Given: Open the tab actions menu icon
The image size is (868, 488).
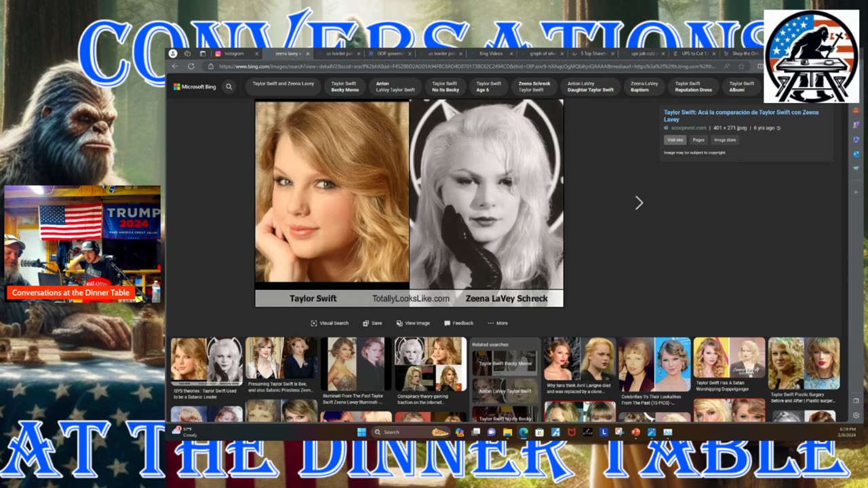Looking at the screenshot, I should (x=202, y=54).
